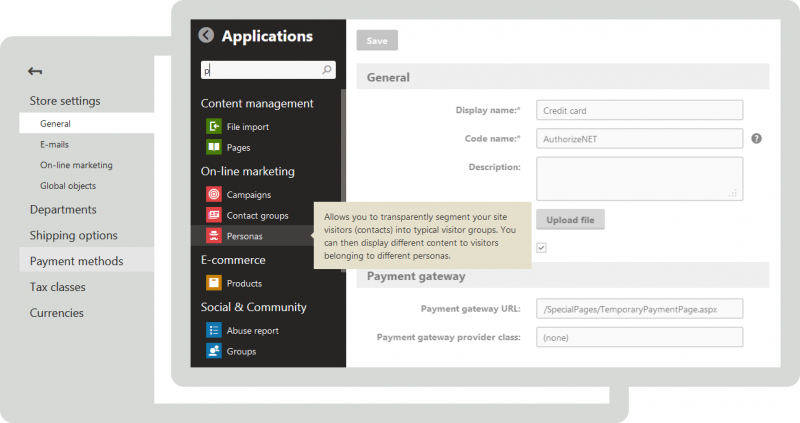Click the search magnifier icon
The image size is (800, 423).
tap(326, 71)
